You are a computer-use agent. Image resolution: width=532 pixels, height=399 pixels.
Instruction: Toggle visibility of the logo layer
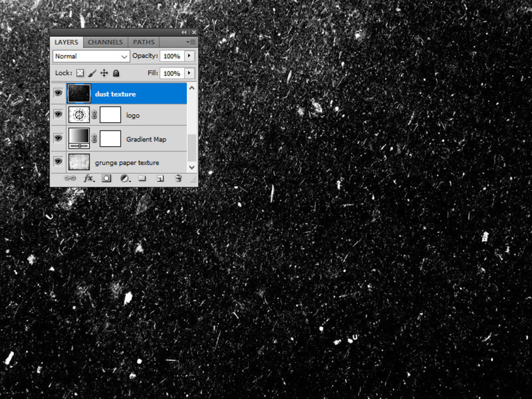click(58, 114)
